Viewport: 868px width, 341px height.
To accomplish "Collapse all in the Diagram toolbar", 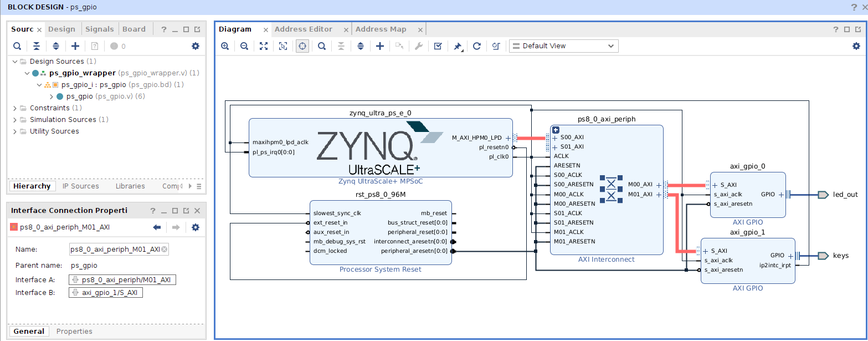I will click(x=341, y=46).
